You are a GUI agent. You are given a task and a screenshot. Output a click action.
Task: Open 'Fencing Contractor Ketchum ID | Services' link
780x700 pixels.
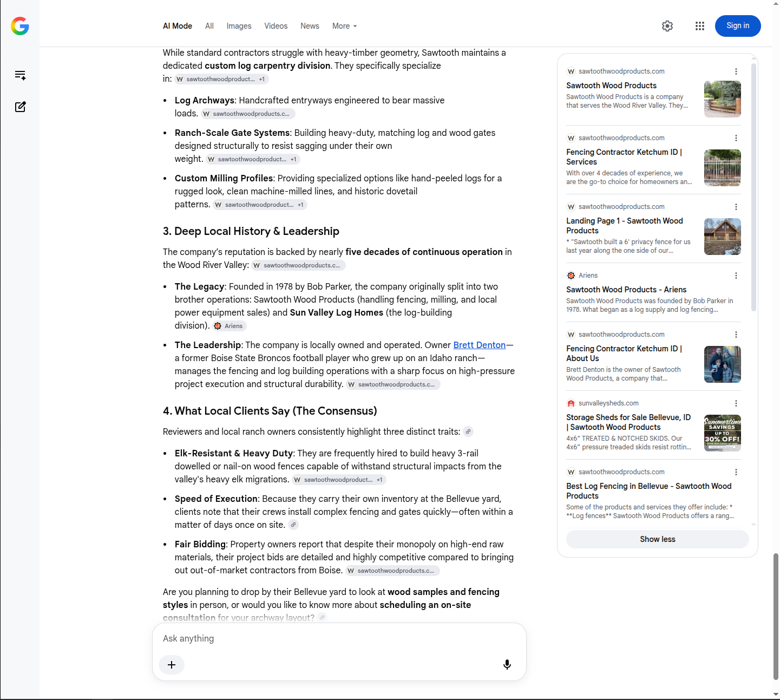coord(624,157)
